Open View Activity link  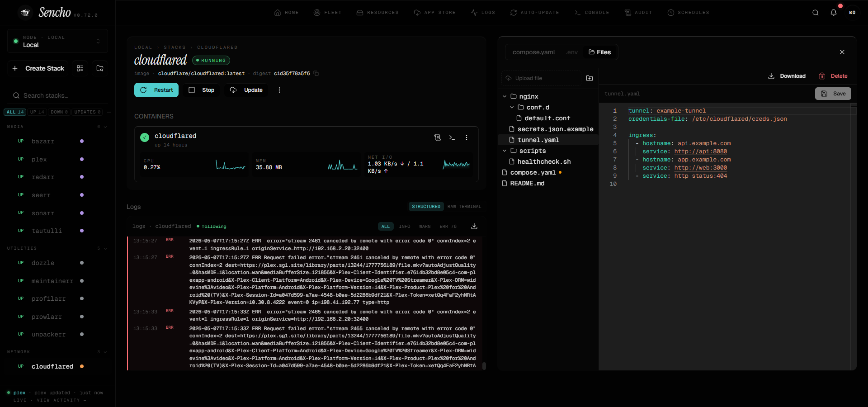[x=61, y=400]
